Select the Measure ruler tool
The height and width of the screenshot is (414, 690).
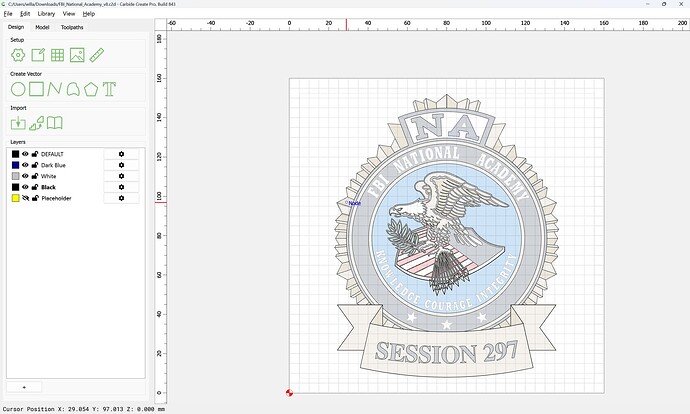pyautogui.click(x=97, y=55)
